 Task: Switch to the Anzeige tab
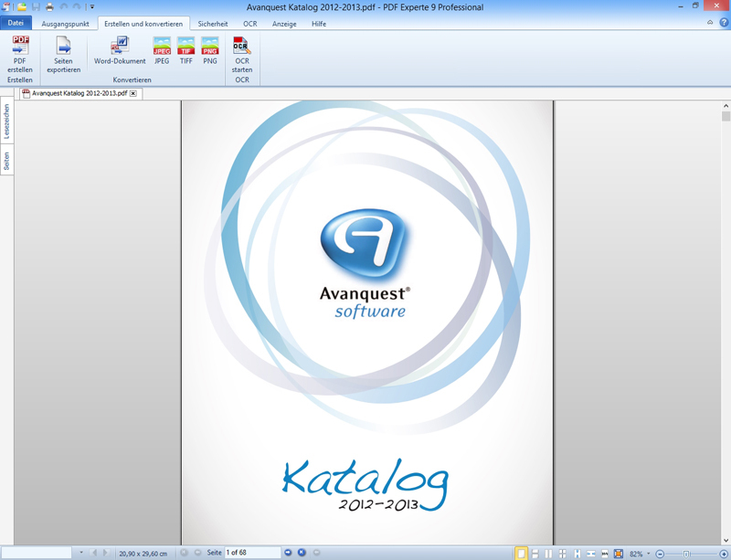click(x=284, y=24)
